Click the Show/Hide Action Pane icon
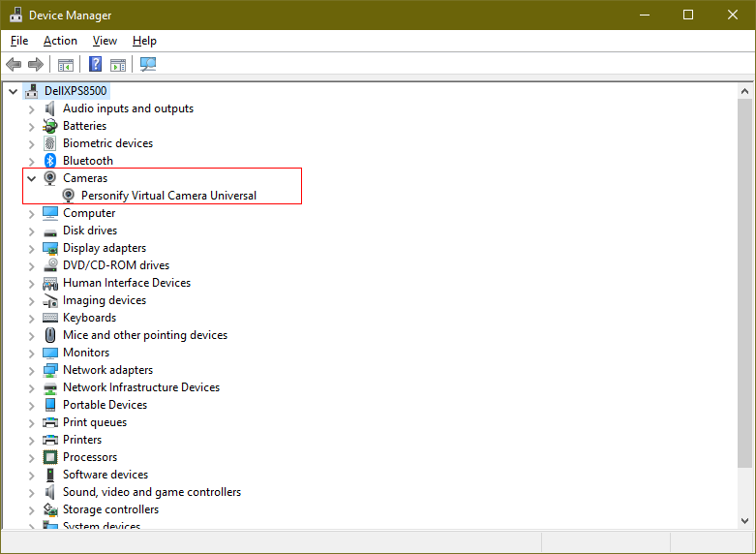Screen dimensions: 756x554 tap(118, 65)
